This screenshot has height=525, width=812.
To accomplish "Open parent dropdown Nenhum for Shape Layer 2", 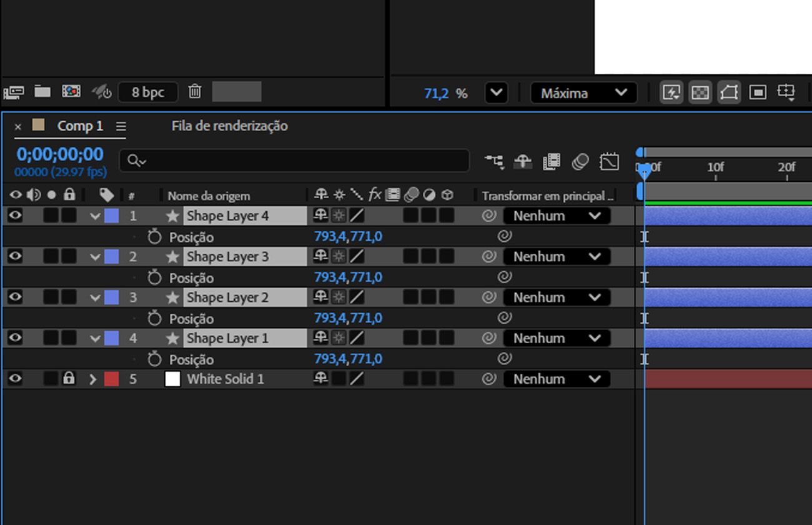I will click(x=557, y=297).
